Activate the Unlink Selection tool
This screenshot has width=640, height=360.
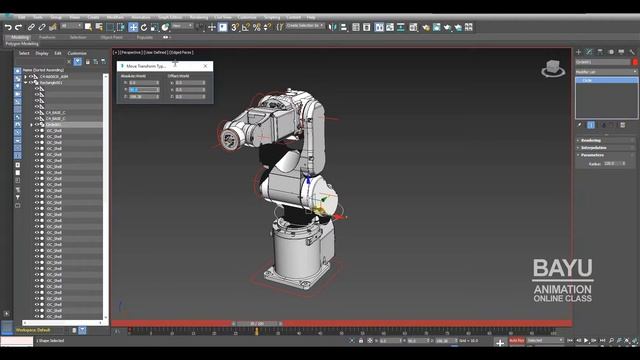click(42, 27)
